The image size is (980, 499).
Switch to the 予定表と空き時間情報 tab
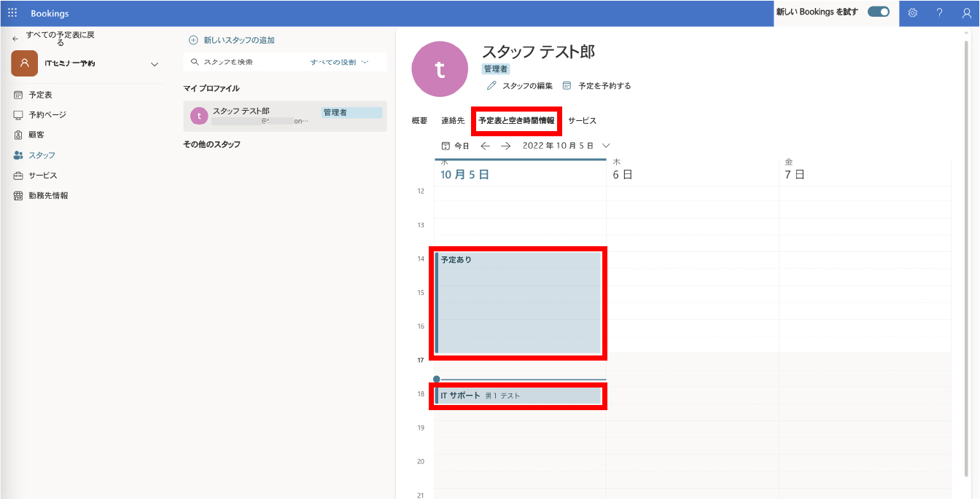coord(516,121)
